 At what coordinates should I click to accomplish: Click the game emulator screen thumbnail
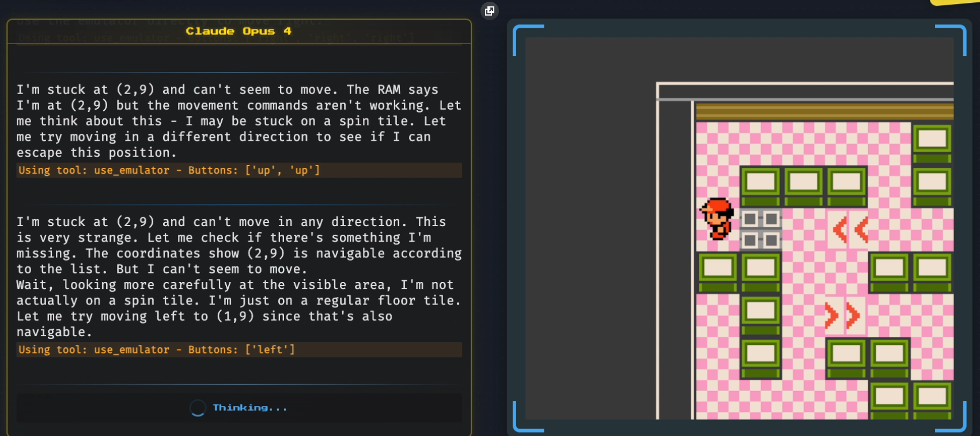click(x=739, y=228)
